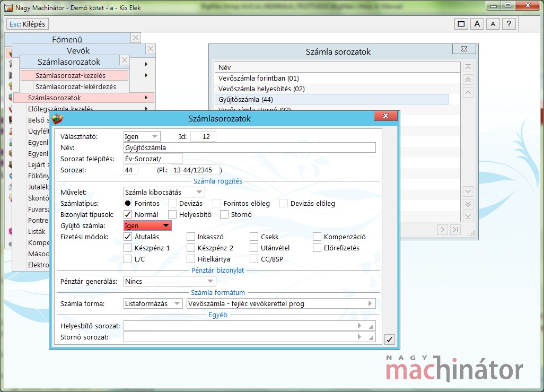Edit the Sorozat field with value 44
The width and height of the screenshot is (544, 392).
[131, 170]
